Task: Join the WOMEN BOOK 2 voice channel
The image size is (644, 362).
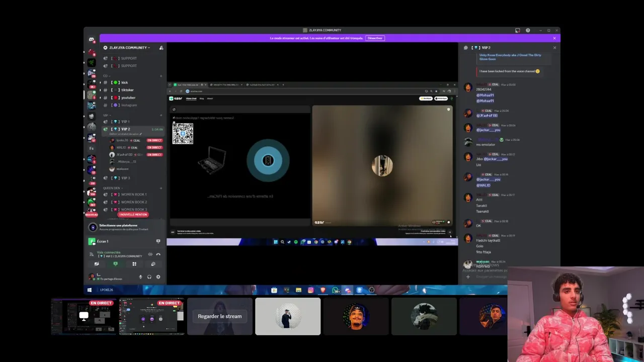Action: pyautogui.click(x=133, y=202)
